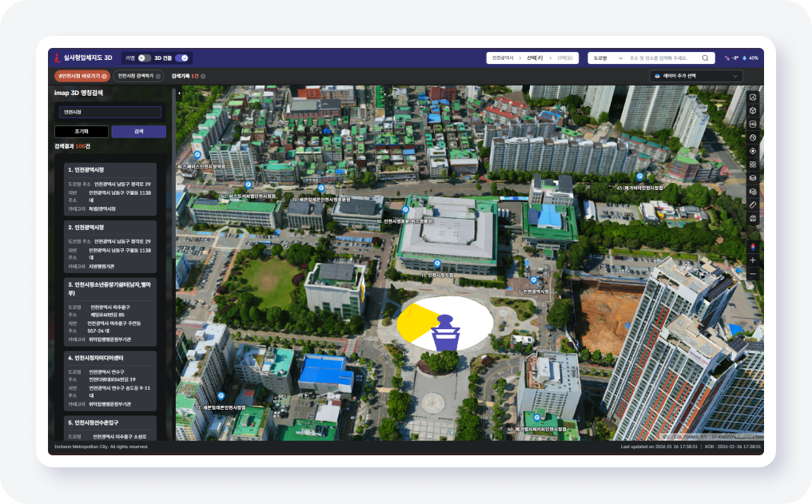Toggle the 라벨 label switch
The height and width of the screenshot is (504, 812).
click(x=144, y=58)
